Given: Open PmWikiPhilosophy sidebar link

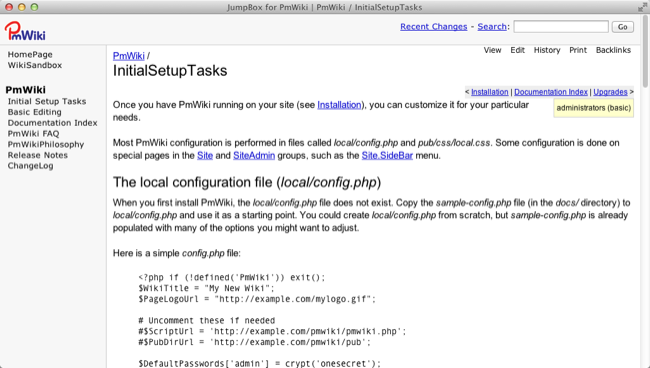Looking at the screenshot, I should coord(46,145).
